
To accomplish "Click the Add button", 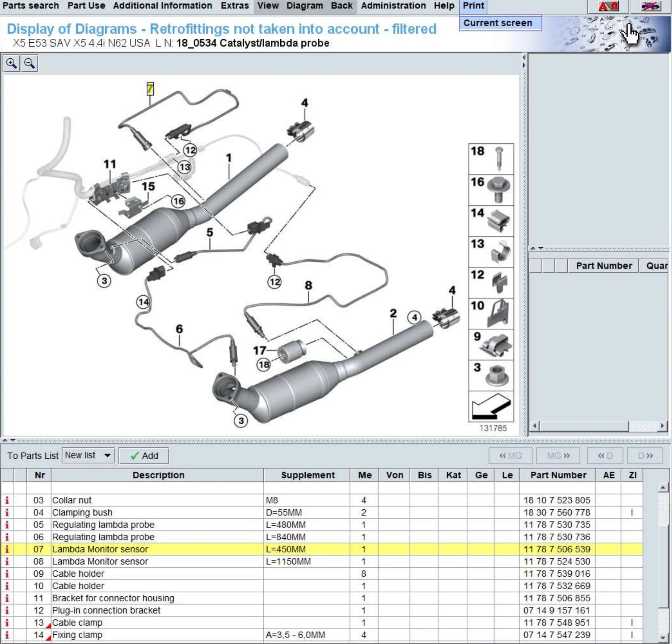I will pos(144,455).
